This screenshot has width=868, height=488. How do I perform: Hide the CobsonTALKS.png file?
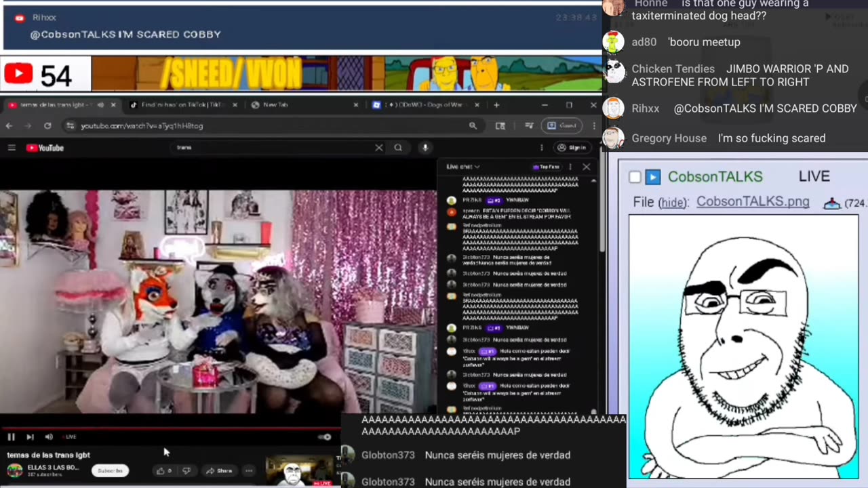pos(672,203)
